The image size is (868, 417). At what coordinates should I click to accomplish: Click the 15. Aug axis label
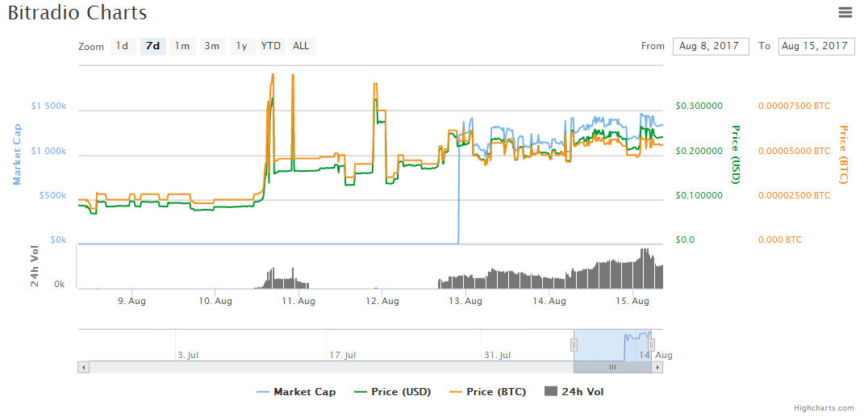pos(632,302)
